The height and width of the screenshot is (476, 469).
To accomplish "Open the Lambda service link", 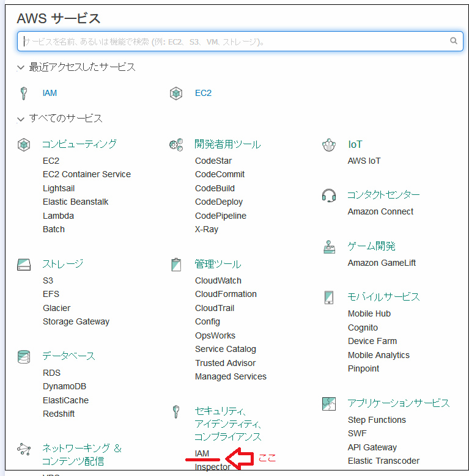I will tap(58, 216).
